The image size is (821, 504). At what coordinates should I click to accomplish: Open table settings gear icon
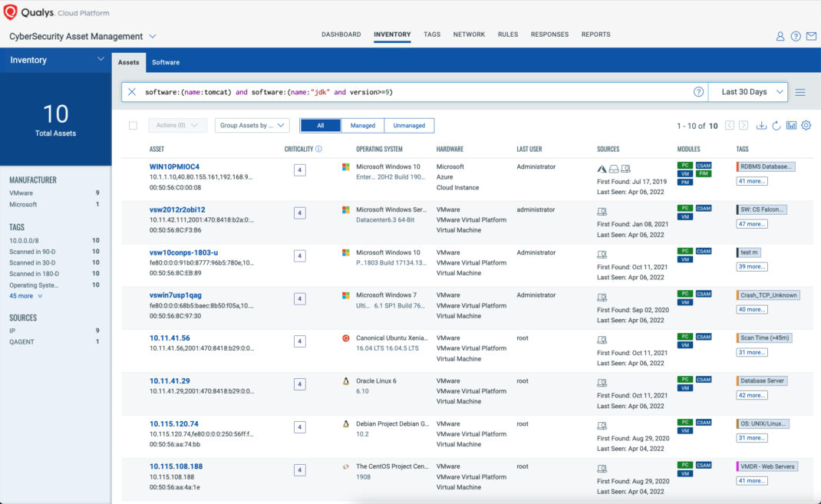(x=806, y=126)
